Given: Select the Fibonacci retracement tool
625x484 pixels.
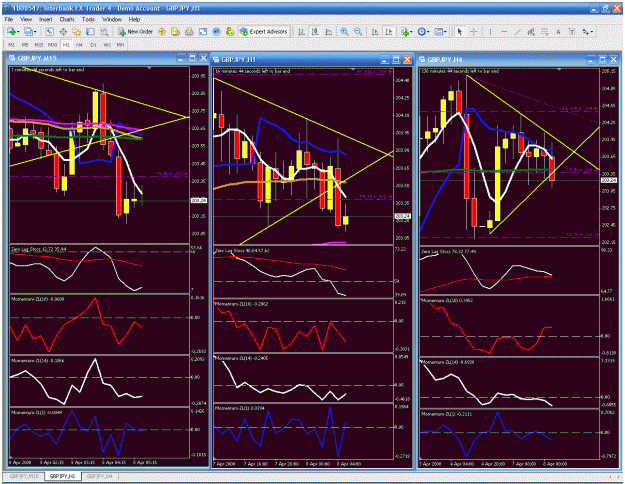Looking at the screenshot, I should click(544, 31).
